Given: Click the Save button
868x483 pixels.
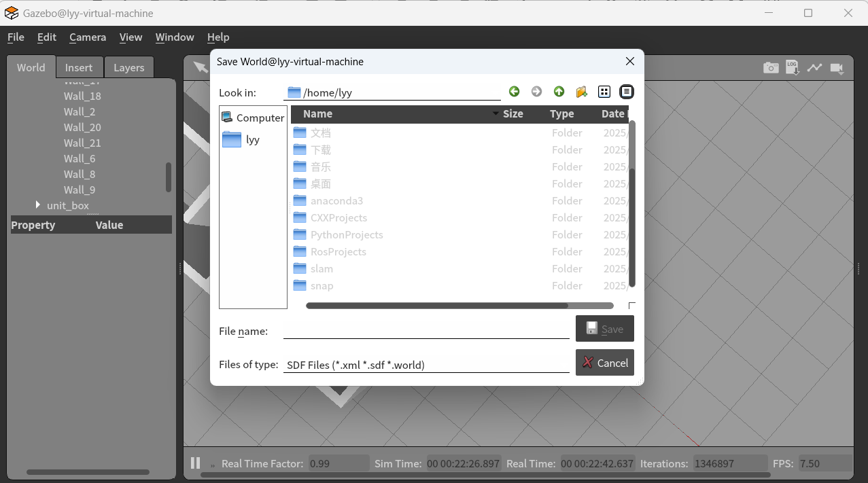Looking at the screenshot, I should click(x=605, y=329).
